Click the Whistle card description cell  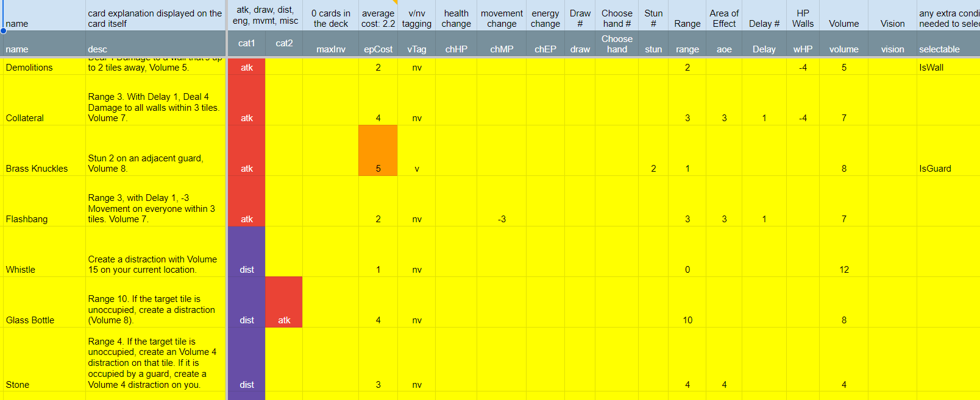tap(155, 264)
